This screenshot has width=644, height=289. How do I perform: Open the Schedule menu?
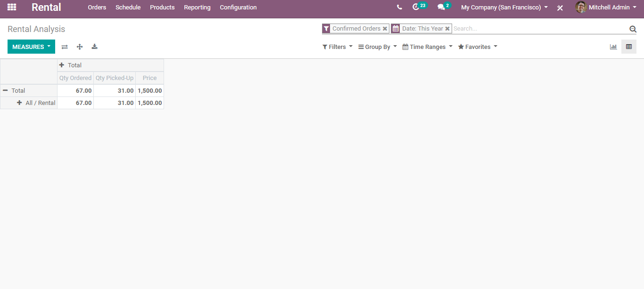(128, 8)
